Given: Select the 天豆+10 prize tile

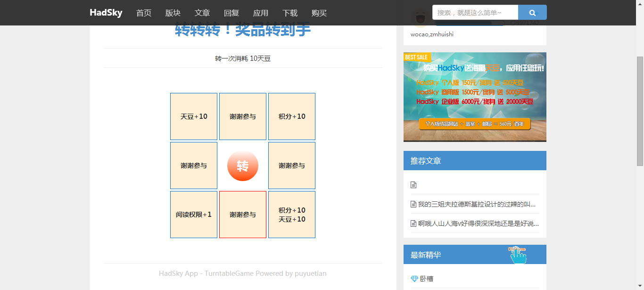Looking at the screenshot, I should point(194,116).
